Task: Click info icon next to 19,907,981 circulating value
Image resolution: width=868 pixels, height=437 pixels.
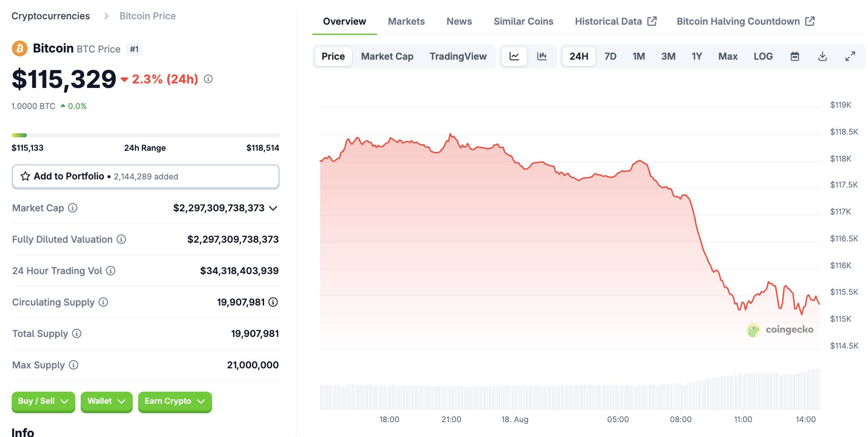Action: coord(273,302)
